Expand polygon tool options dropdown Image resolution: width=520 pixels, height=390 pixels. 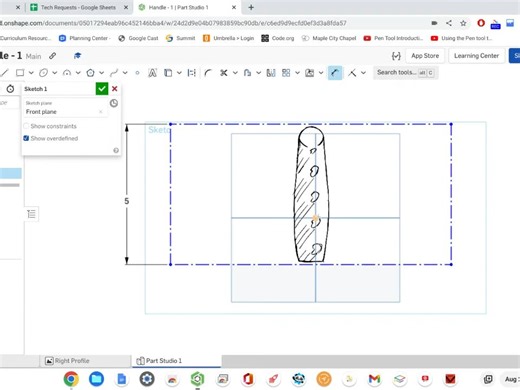pos(102,72)
